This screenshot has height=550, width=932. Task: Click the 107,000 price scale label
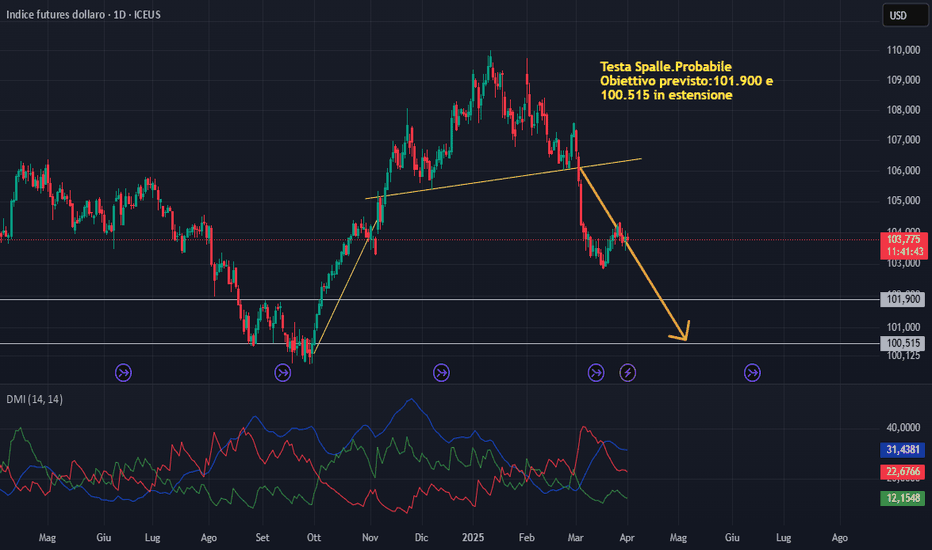[x=903, y=140]
